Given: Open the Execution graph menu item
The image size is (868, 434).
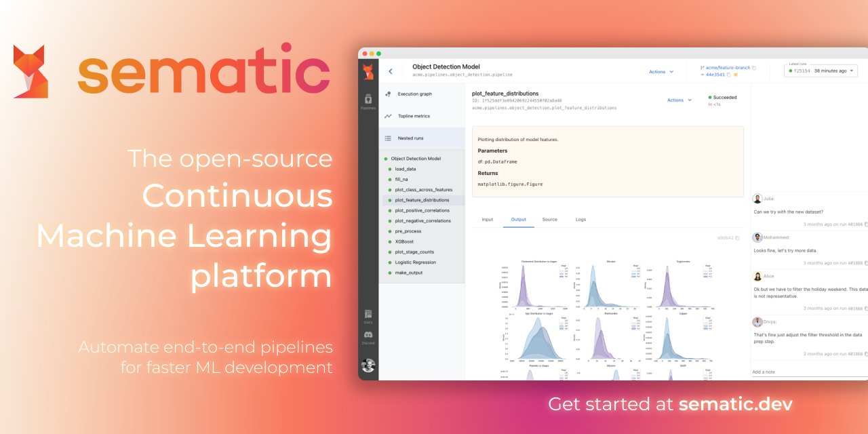Looking at the screenshot, I should [422, 94].
